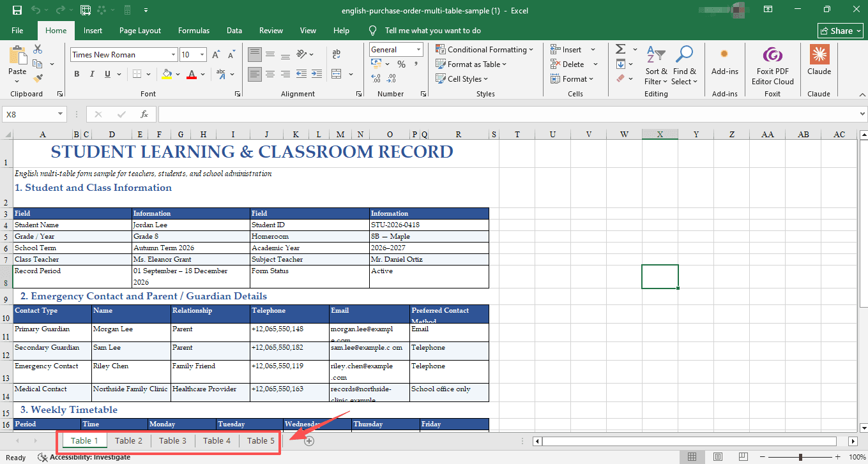Click the Insert Function fx icon
This screenshot has height=464, width=868.
tap(144, 114)
